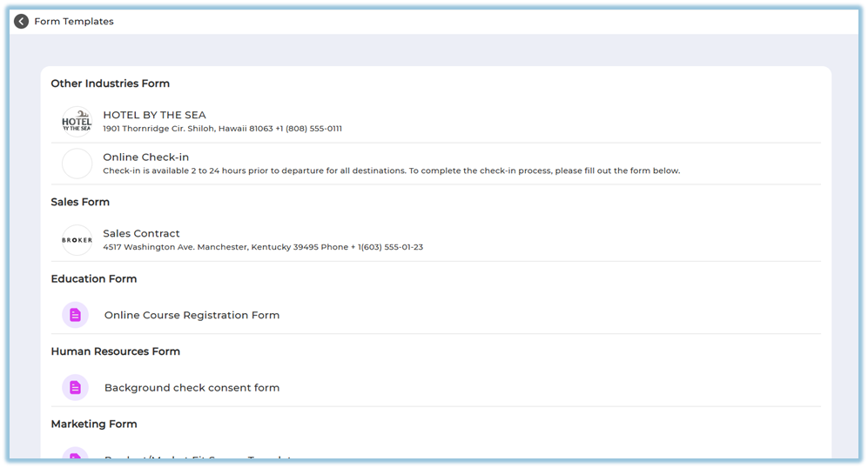The width and height of the screenshot is (868, 468).
Task: Click the Form Templates page title
Action: (x=74, y=22)
